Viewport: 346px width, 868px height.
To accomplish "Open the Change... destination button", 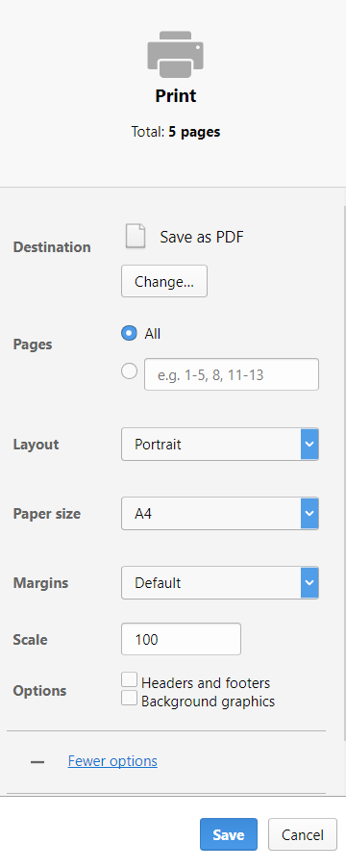I will (x=164, y=281).
